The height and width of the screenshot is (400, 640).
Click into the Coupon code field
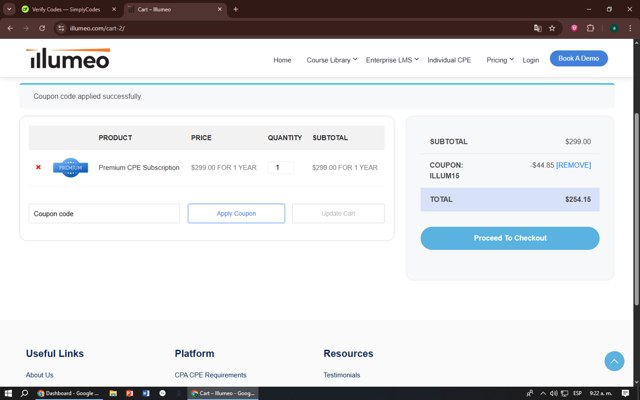coord(104,213)
